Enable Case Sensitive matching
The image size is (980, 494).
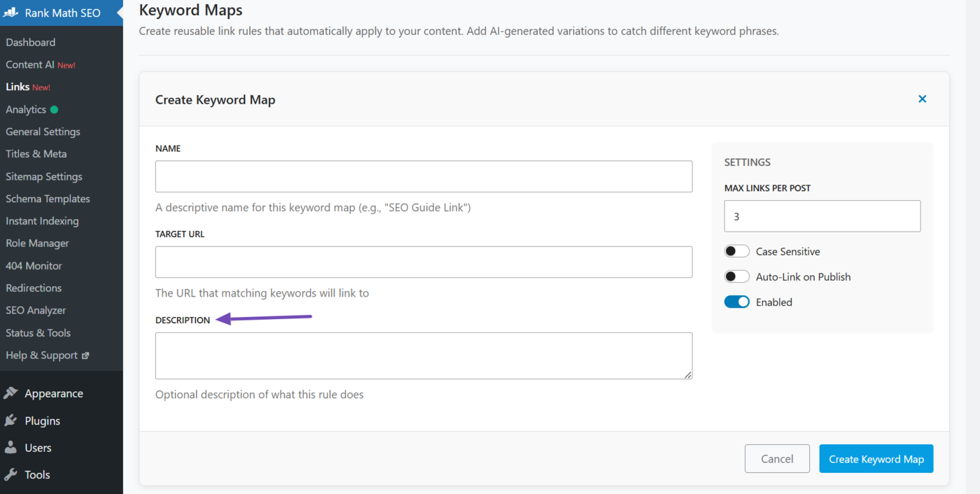coord(736,250)
